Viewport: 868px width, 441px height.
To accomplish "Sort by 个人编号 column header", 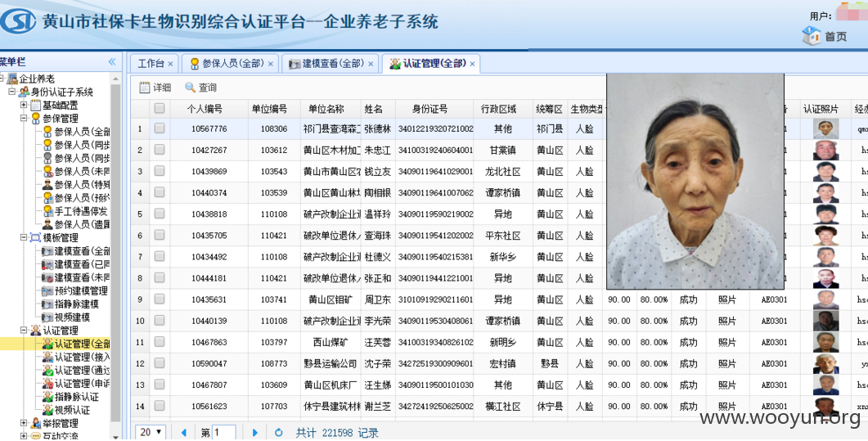I will (205, 109).
